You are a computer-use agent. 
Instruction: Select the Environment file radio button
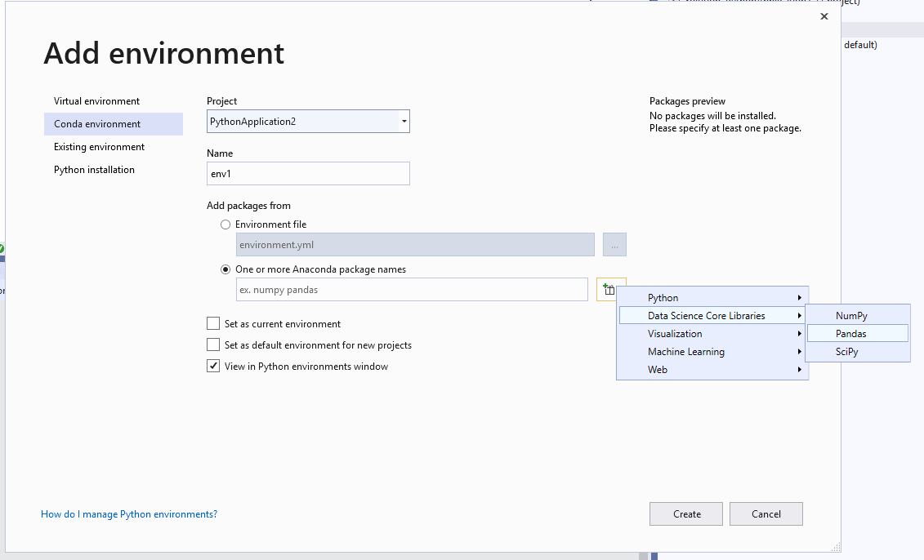point(225,224)
